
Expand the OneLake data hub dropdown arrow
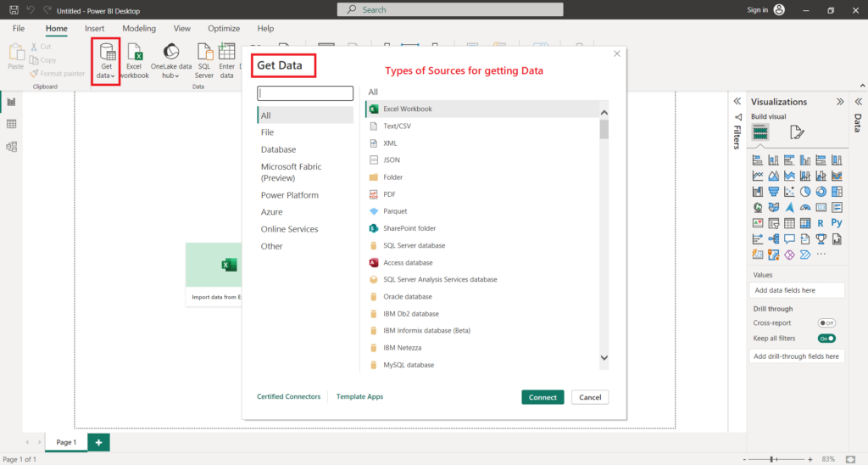pyautogui.click(x=177, y=76)
